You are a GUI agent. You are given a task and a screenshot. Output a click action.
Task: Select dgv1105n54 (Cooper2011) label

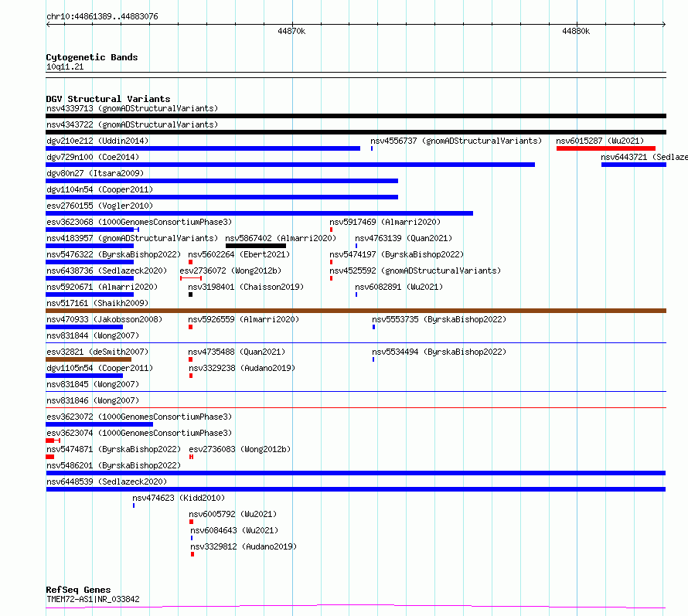[100, 368]
